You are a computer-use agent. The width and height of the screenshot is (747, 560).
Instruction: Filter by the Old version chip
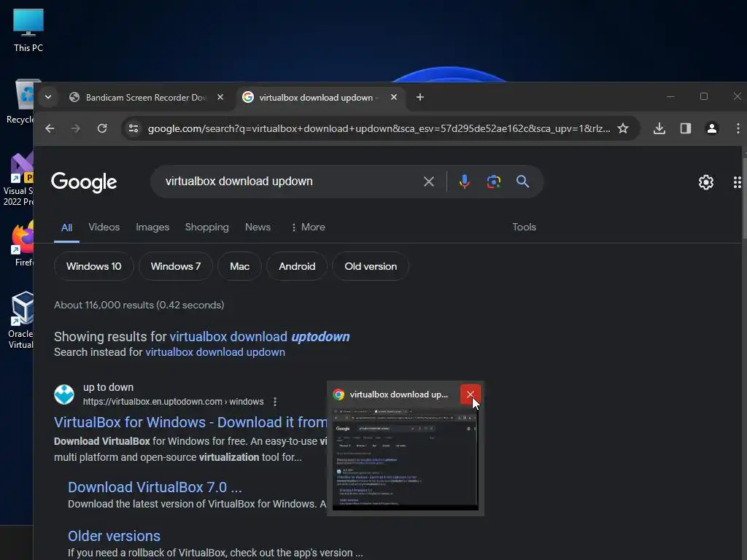click(x=371, y=266)
